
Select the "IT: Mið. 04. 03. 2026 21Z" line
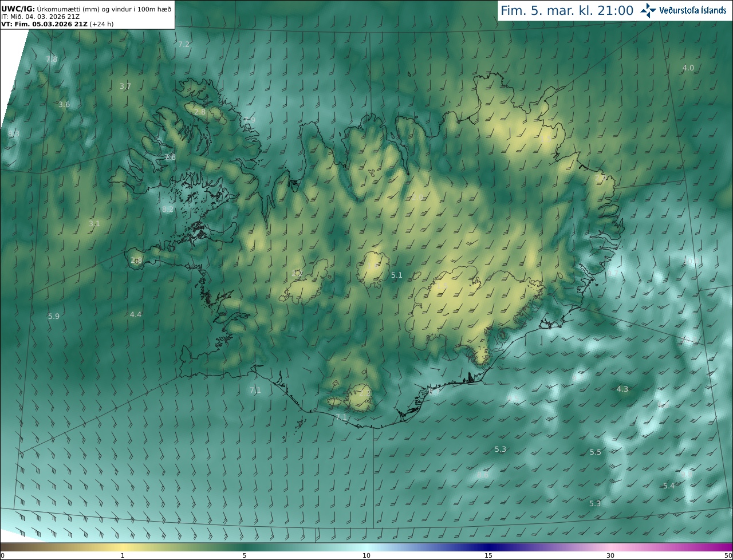pos(40,16)
